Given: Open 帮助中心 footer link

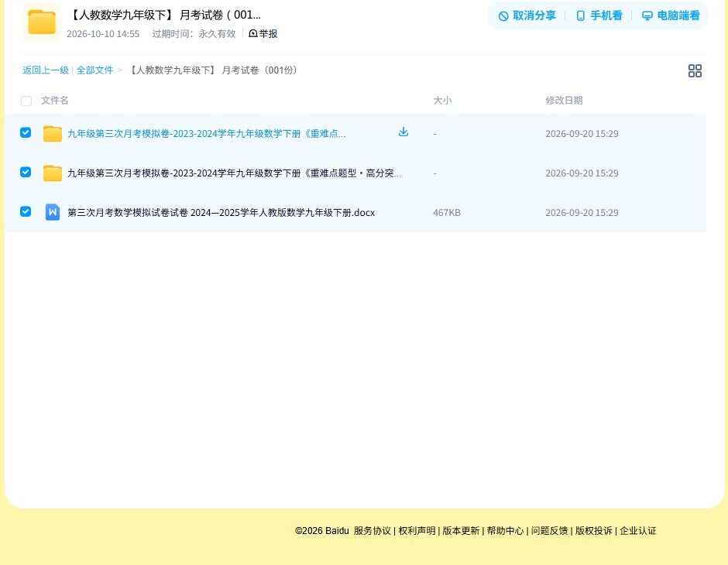Looking at the screenshot, I should 505,531.
